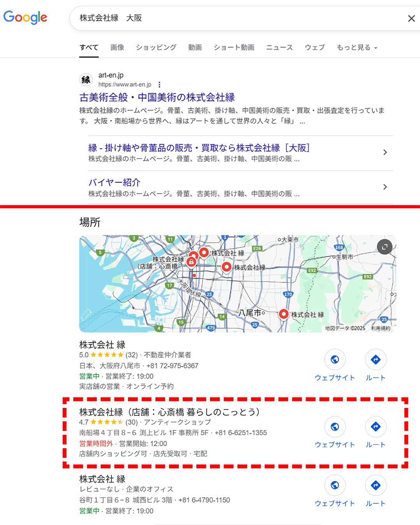This screenshot has width=420, height=525.
Task: Open the バイヤー紹介 sitelink
Action: (114, 182)
